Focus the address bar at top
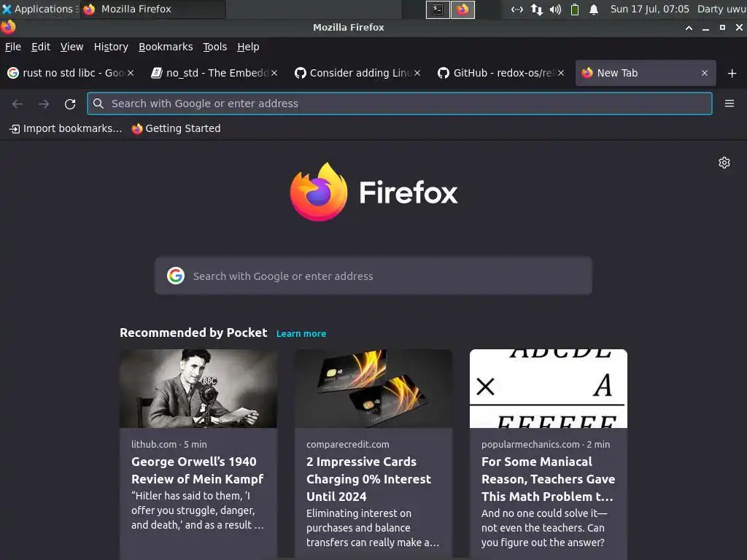747x560 pixels. click(399, 104)
